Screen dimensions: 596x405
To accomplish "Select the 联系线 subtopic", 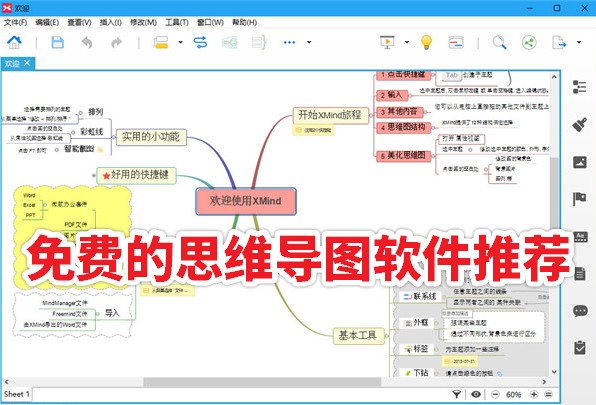I will tap(420, 296).
